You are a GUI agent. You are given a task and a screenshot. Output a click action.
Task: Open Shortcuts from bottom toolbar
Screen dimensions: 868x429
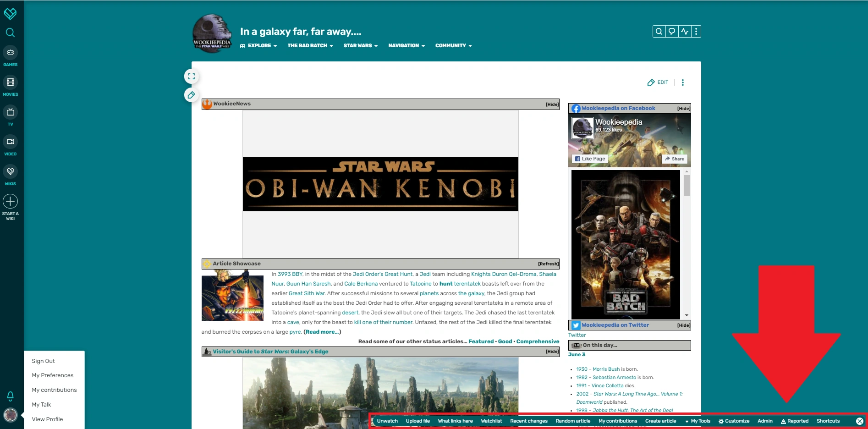click(x=828, y=421)
